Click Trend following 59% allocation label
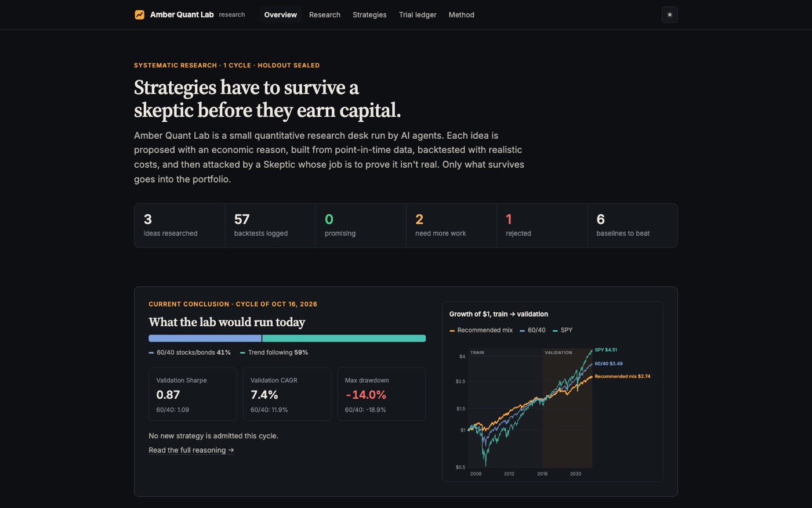This screenshot has height=508, width=812. pyautogui.click(x=274, y=352)
